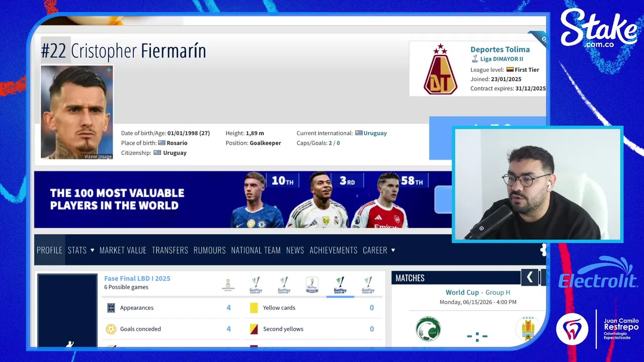Select the blue shield league competition icon

pos(312,285)
